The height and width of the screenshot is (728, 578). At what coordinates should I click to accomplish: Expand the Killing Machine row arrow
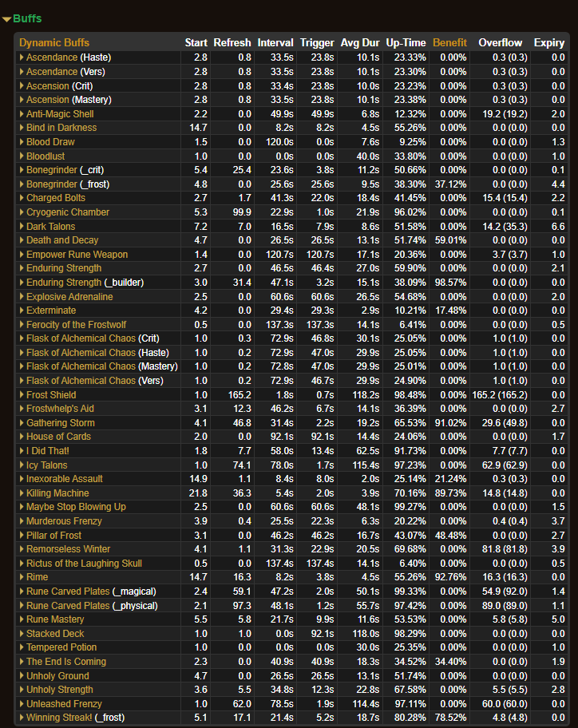pos(22,493)
